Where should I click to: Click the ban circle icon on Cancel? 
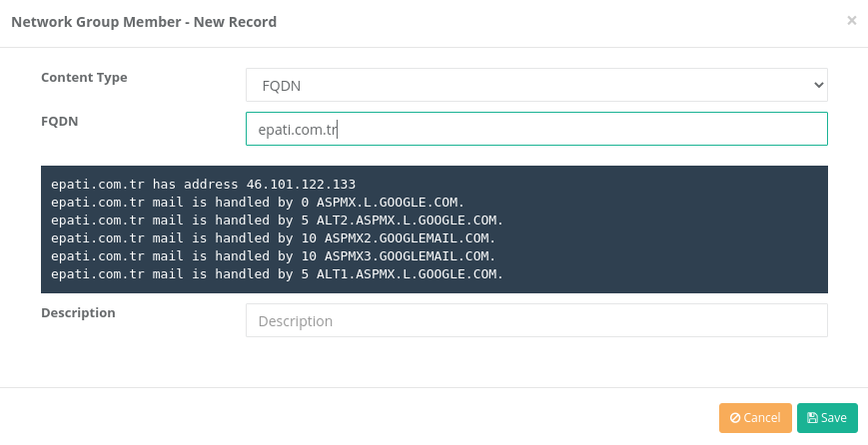click(x=735, y=418)
